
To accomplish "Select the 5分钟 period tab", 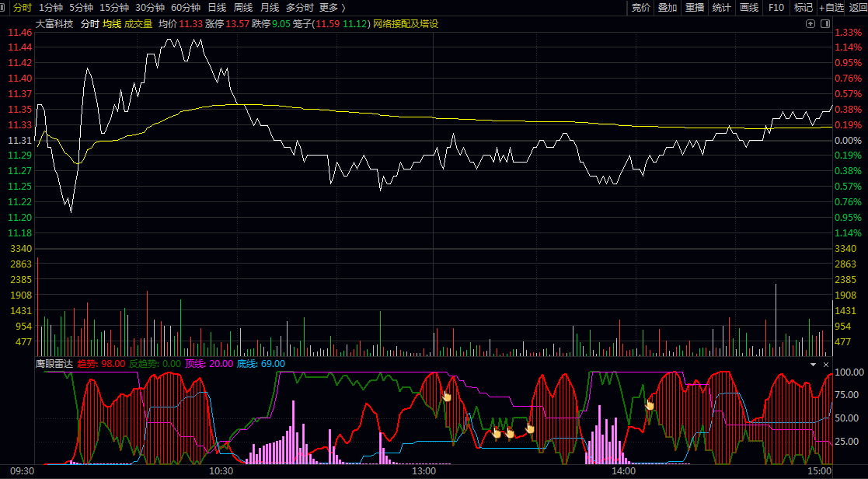I will point(81,8).
